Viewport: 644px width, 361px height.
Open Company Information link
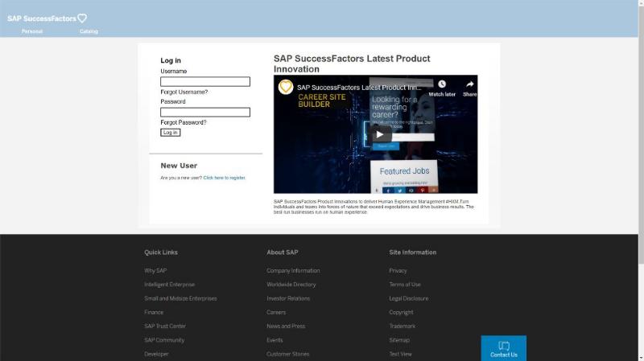tap(293, 271)
